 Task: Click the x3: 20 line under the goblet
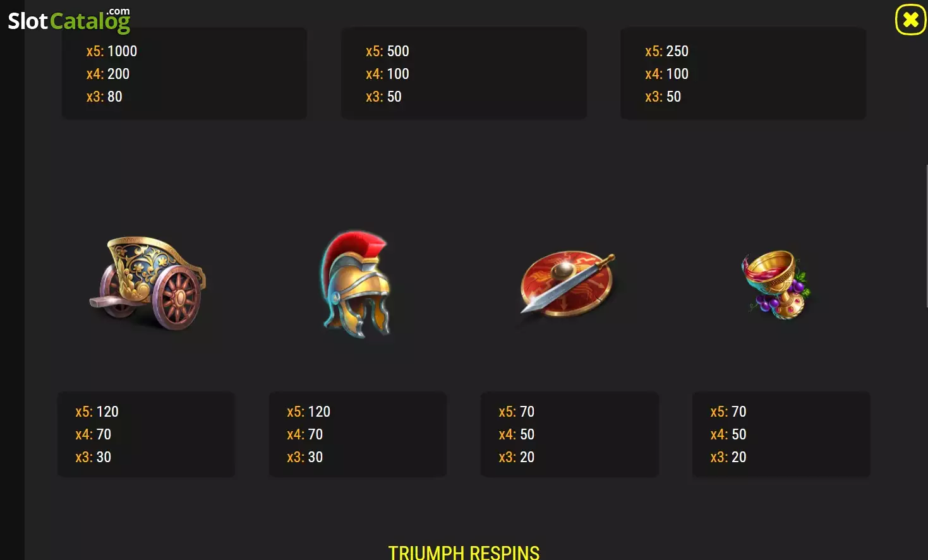click(728, 457)
